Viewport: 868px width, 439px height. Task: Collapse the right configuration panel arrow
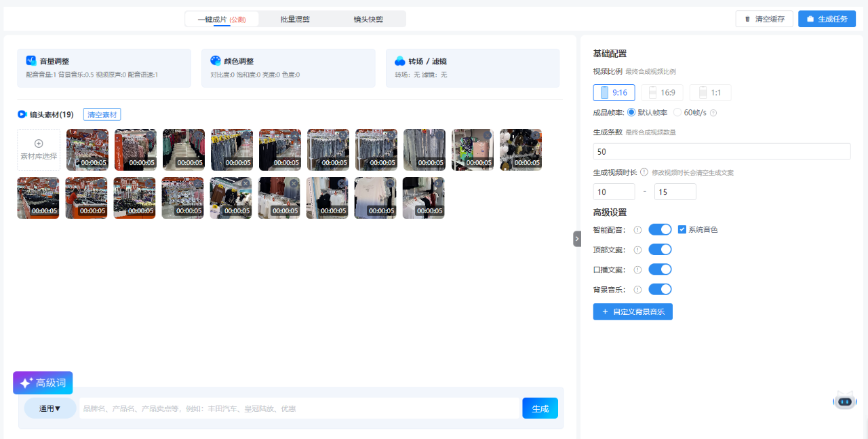pyautogui.click(x=577, y=238)
